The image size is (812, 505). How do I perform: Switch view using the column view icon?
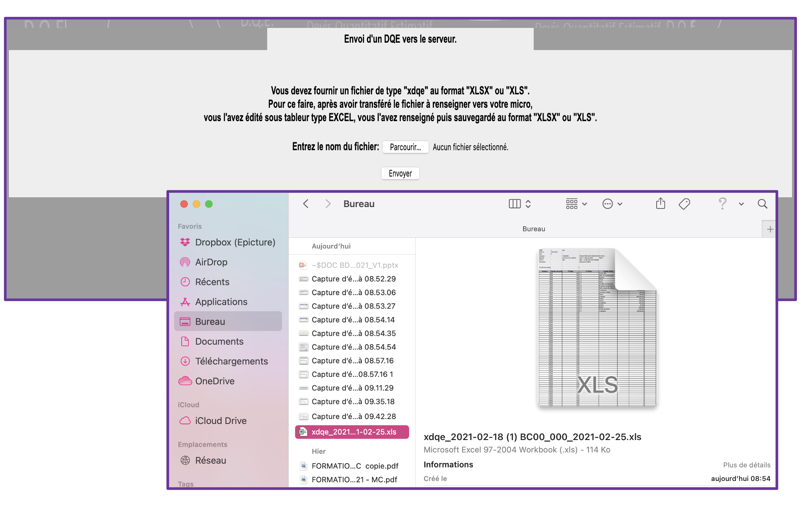[515, 204]
